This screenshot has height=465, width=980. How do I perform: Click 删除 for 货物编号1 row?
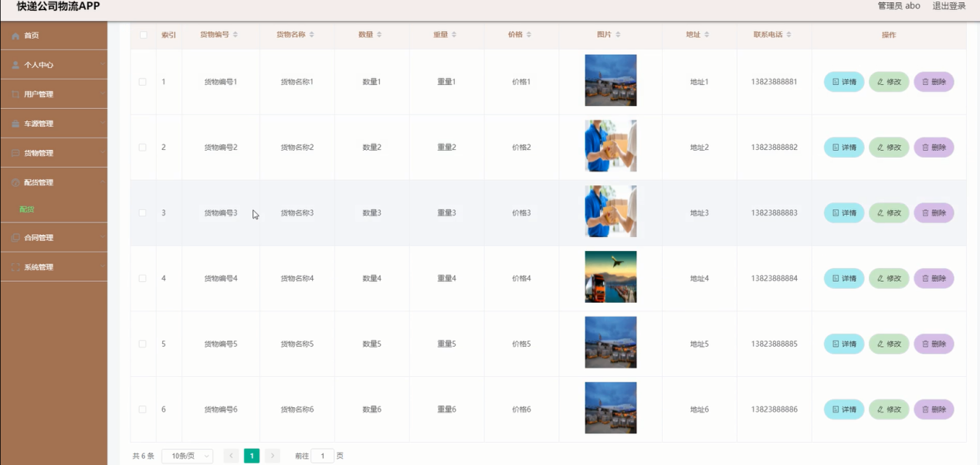934,82
